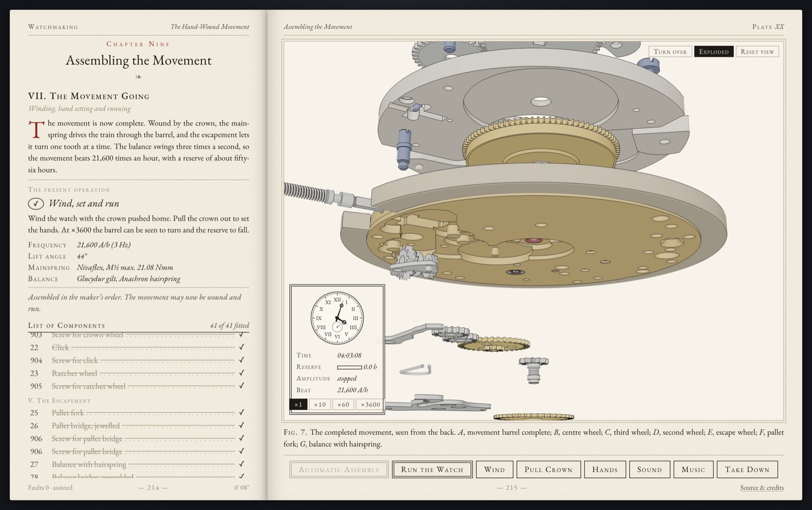Screen dimensions: 812x510
Task: Select the ×10 speed option
Action: [320, 404]
